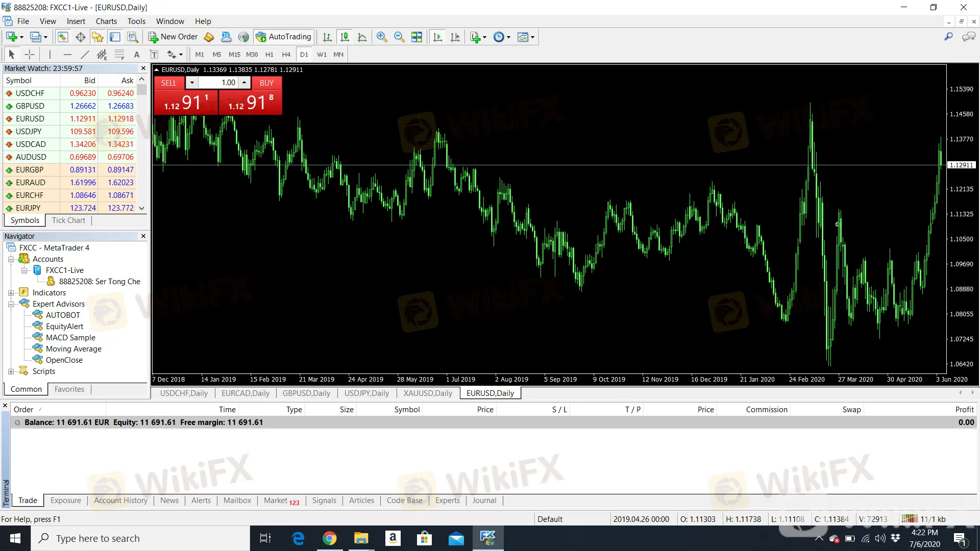Tile chart windows icon

point(416,37)
